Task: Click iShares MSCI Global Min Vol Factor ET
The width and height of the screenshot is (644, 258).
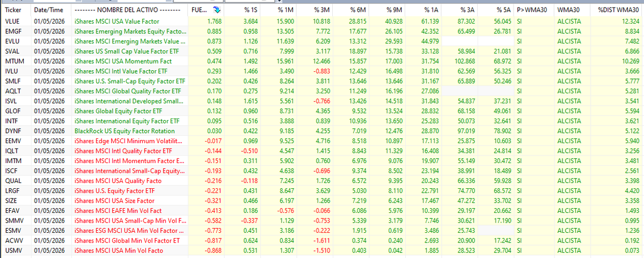Action: click(x=127, y=241)
